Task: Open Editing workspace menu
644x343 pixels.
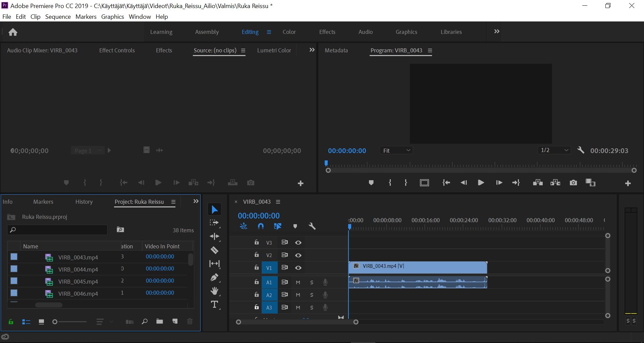Action: [x=269, y=32]
